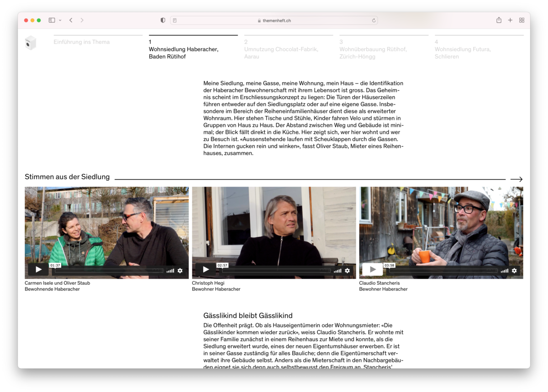Open the privacy shield report
The width and height of the screenshot is (548, 392).
coord(163,20)
